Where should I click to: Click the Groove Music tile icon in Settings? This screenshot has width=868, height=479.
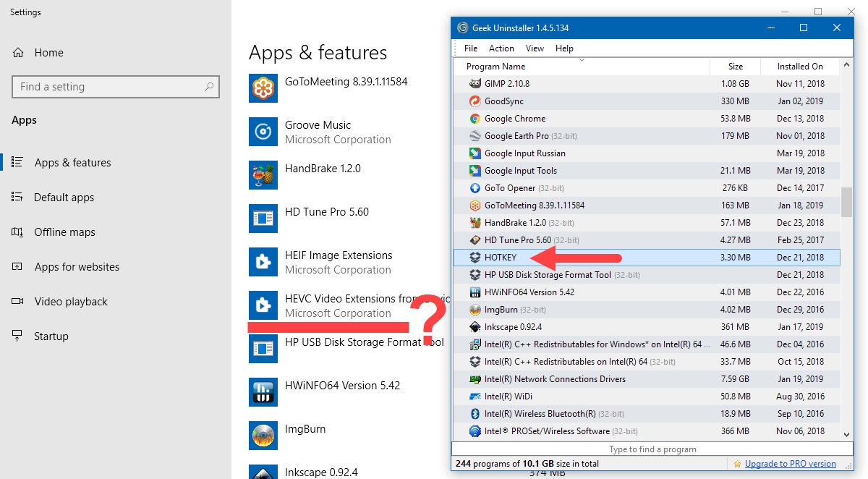263,132
